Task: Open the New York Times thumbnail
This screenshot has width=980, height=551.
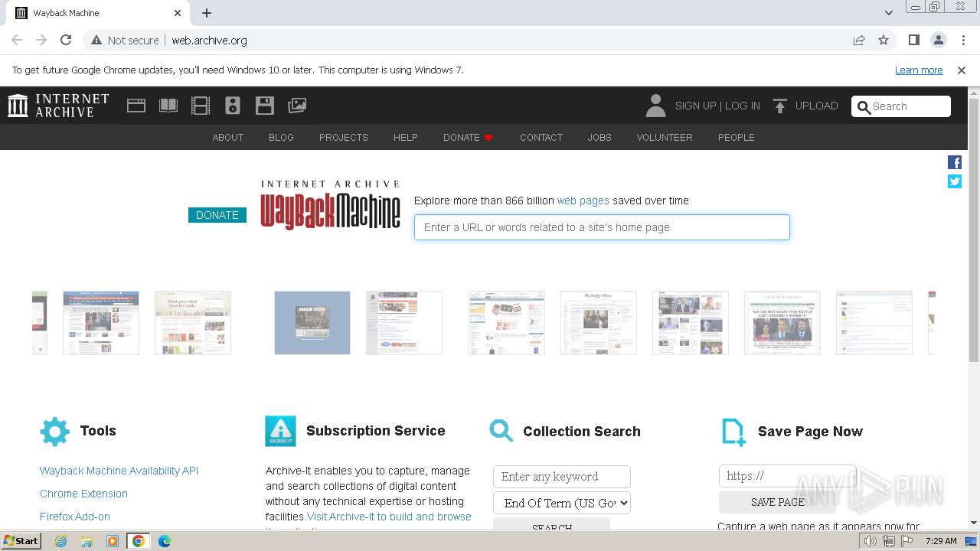Action: (x=599, y=323)
